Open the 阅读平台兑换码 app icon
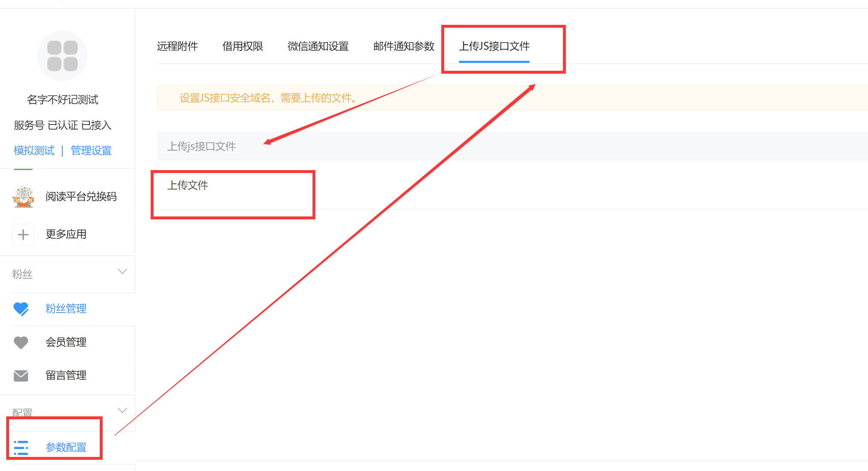 pyautogui.click(x=23, y=197)
